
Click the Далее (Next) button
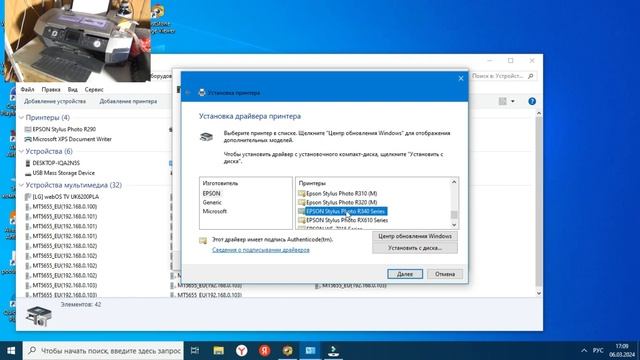405,274
